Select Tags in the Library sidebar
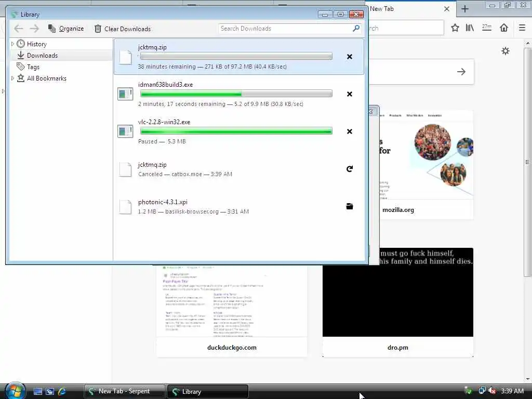 click(x=33, y=67)
